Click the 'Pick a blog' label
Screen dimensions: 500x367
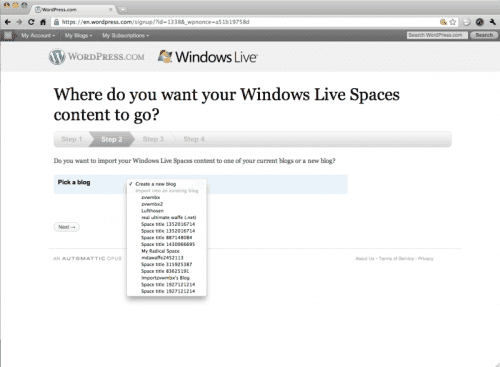coord(74,182)
